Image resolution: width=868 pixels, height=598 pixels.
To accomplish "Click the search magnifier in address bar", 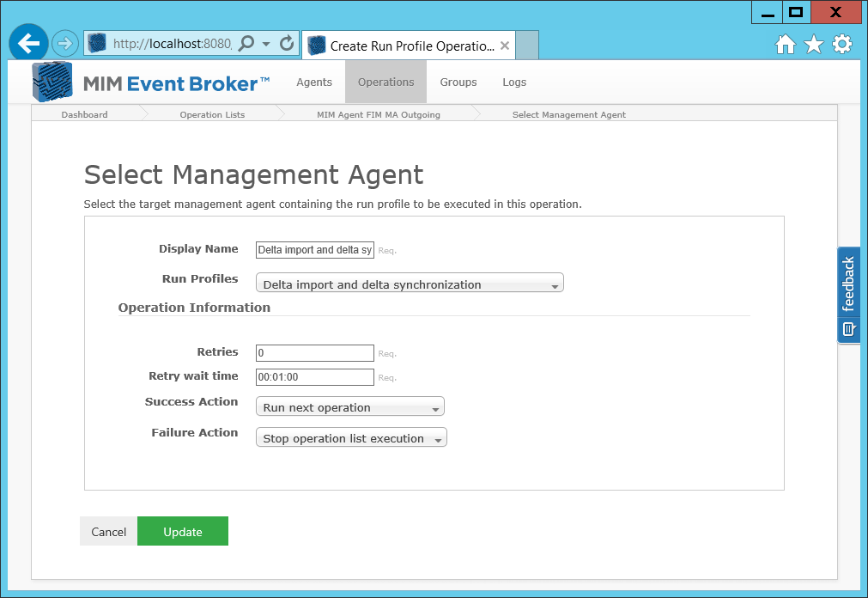I will tap(246, 43).
